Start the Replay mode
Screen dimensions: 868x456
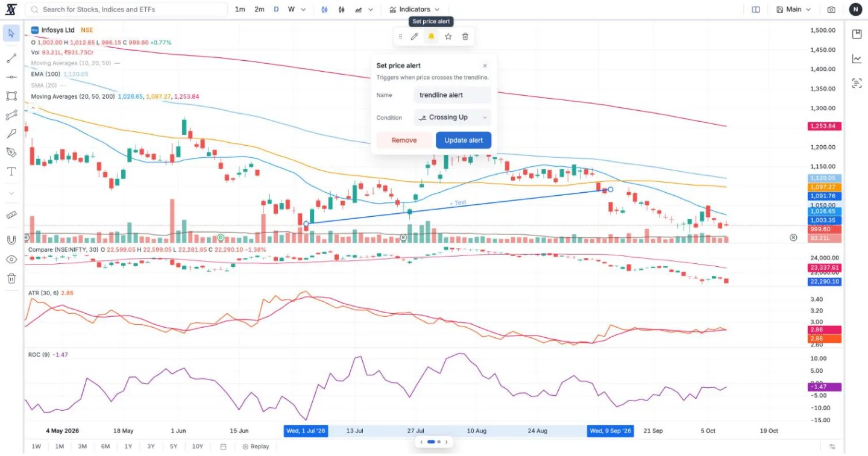(256, 446)
